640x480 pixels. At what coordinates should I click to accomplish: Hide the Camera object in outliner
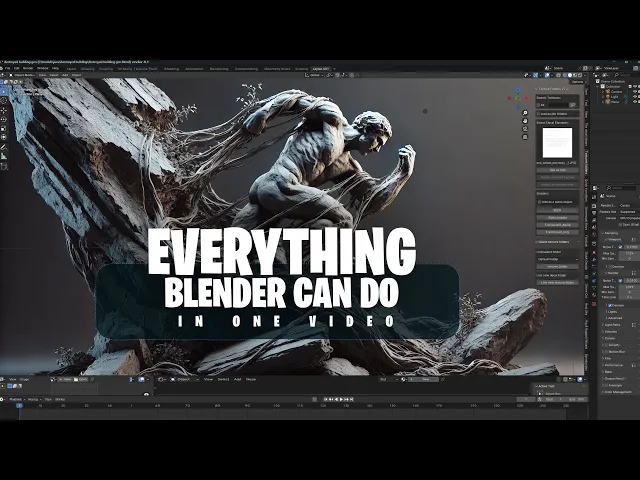coord(635,91)
